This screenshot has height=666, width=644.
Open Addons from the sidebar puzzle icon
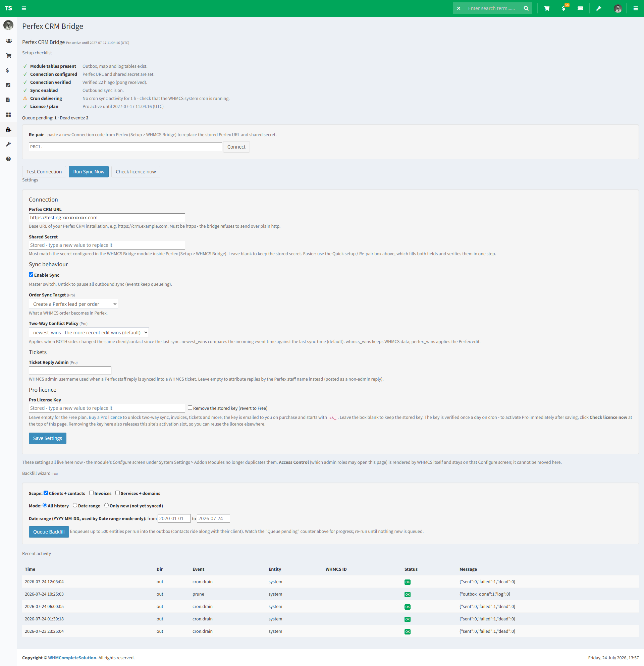tap(8, 129)
